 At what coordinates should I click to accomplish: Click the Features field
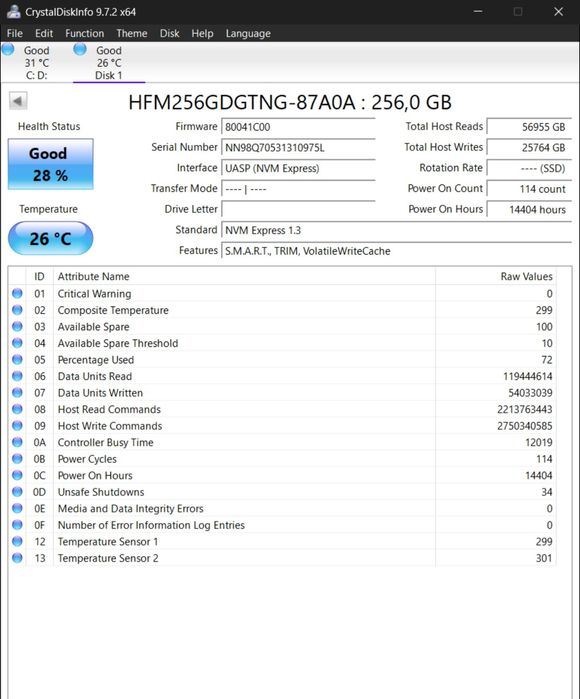pyautogui.click(x=396, y=251)
